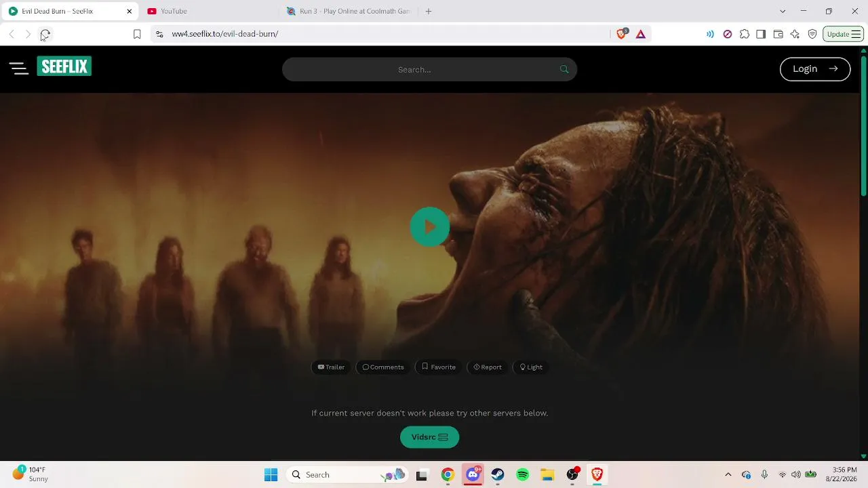This screenshot has height=488, width=868.
Task: Show hidden system tray icons
Action: (728, 475)
